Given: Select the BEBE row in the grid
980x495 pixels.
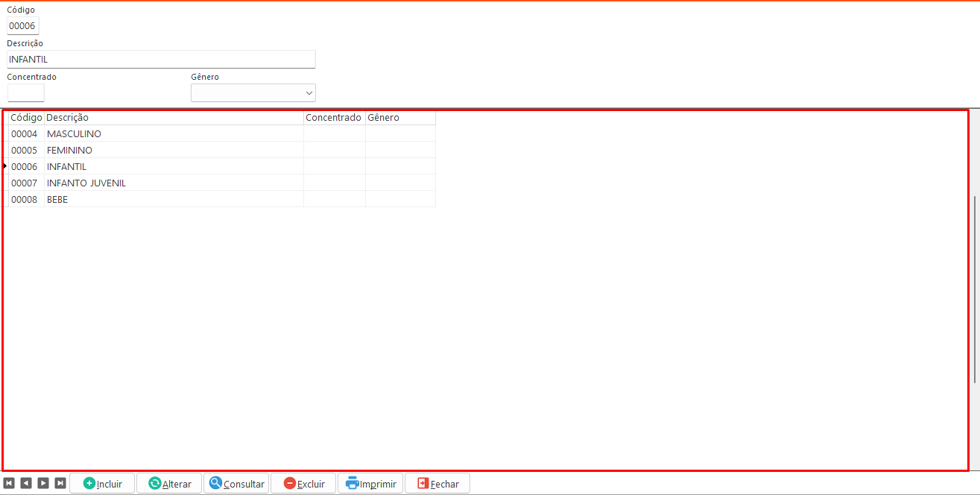Looking at the screenshot, I should [57, 200].
